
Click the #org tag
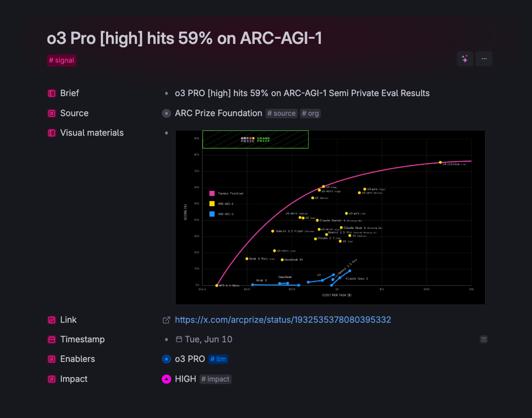310,114
